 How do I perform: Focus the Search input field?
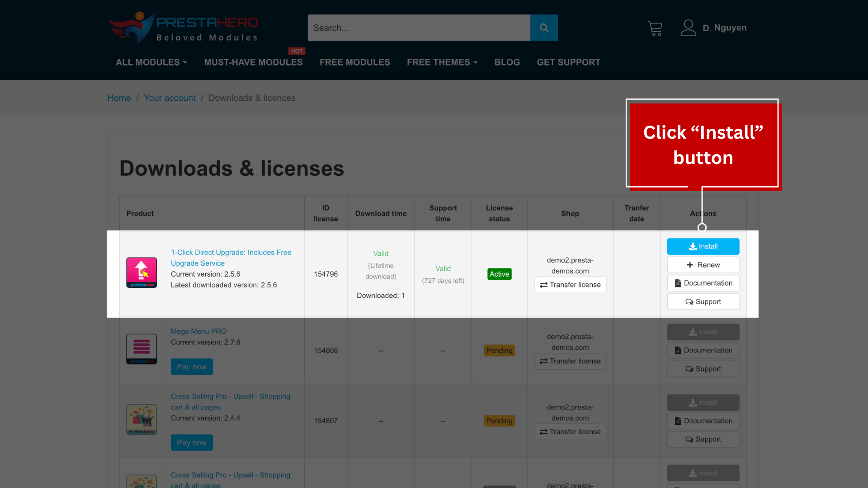tap(419, 28)
